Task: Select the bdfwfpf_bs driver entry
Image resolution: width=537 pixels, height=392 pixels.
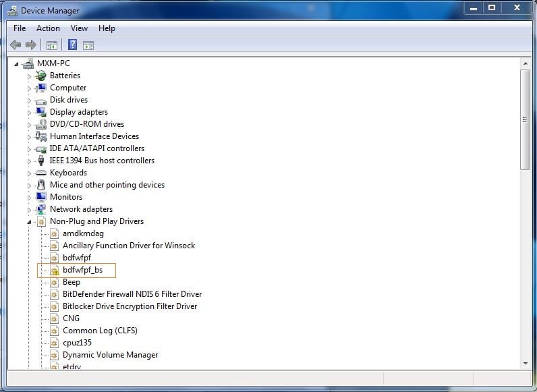Action: 82,270
